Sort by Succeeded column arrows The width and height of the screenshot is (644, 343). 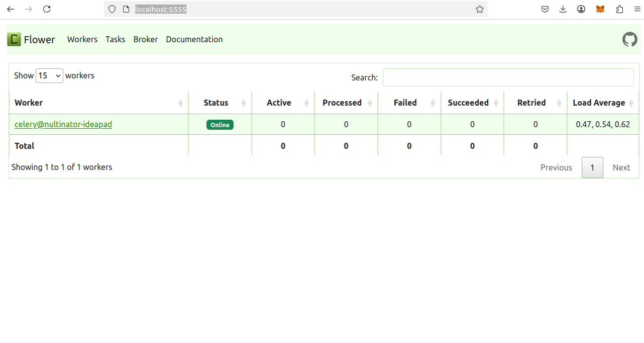coord(496,103)
